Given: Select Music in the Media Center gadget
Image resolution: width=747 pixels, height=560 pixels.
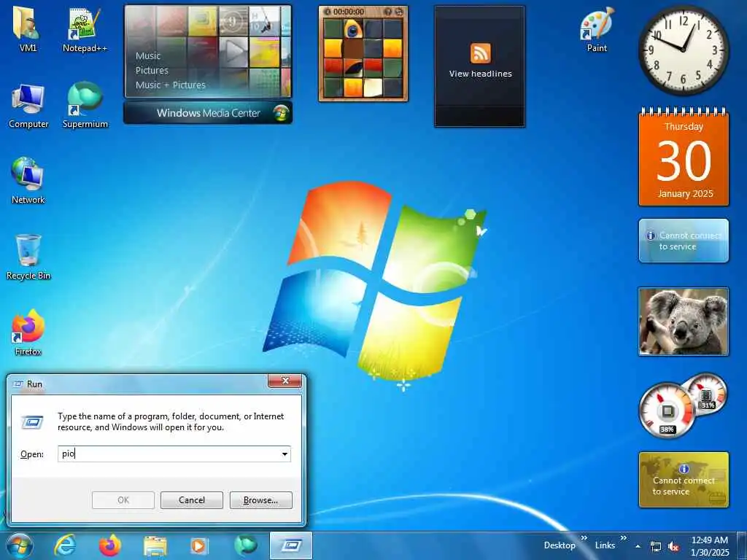Looking at the screenshot, I should click(x=147, y=55).
